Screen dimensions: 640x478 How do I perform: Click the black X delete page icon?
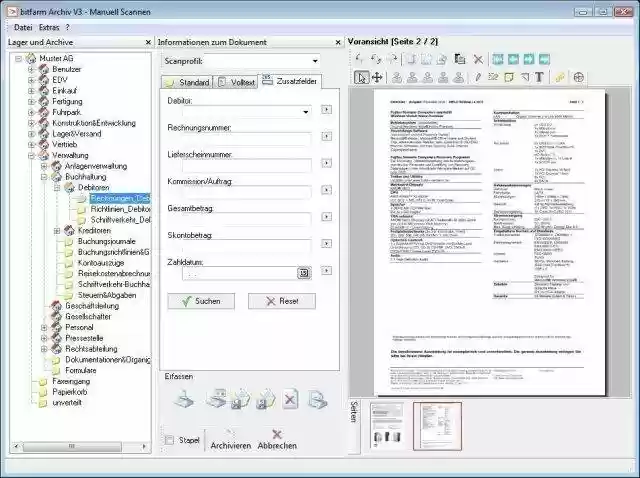coord(478,60)
